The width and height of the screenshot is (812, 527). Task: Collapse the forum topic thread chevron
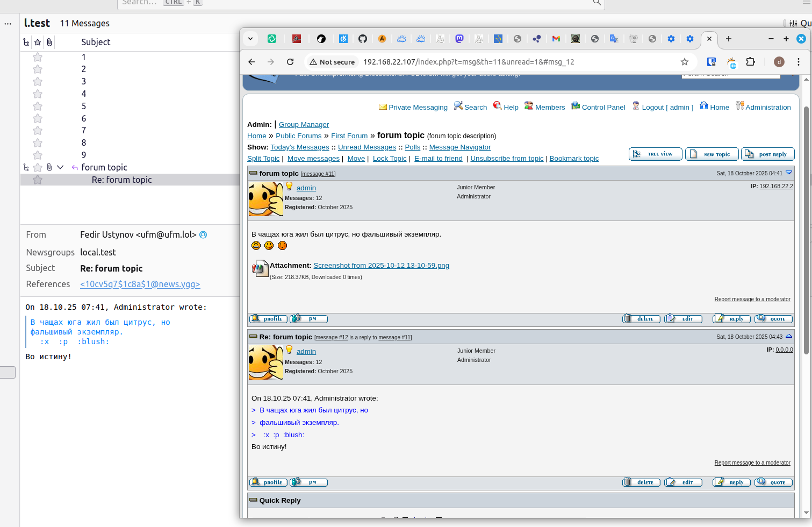pyautogui.click(x=60, y=167)
